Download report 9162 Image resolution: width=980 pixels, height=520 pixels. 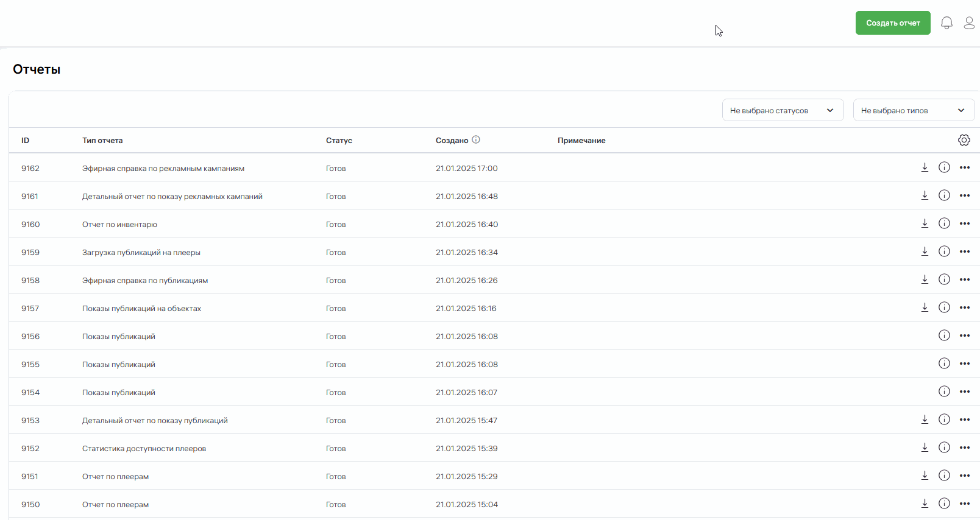click(925, 167)
